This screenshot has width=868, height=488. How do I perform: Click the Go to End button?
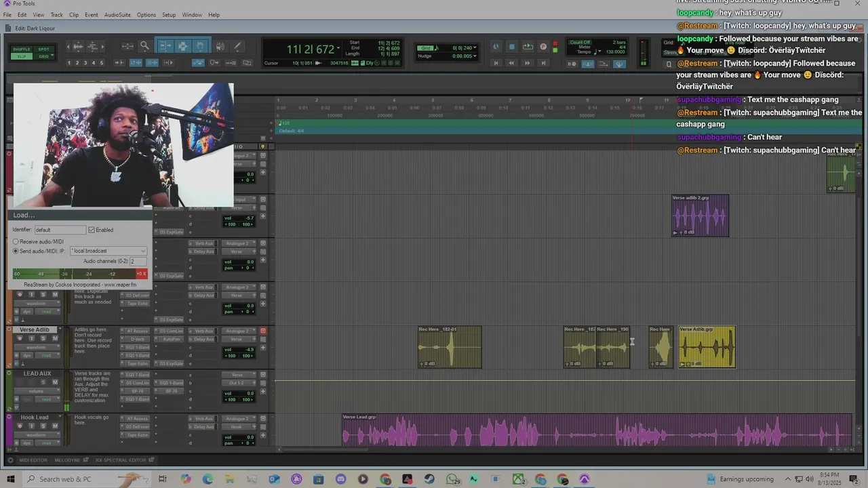tap(543, 63)
